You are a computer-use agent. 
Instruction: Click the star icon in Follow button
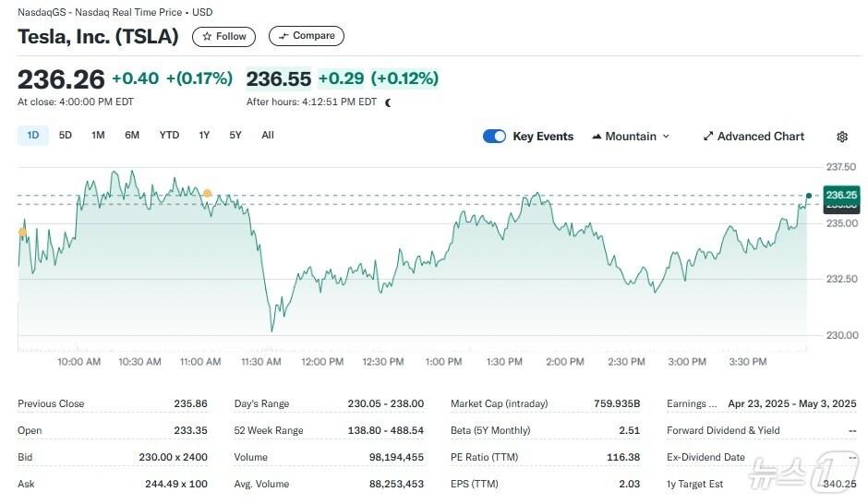(207, 37)
